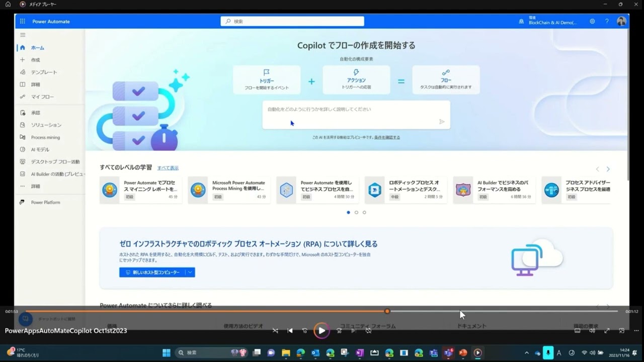Click the Copilot prompt text box
The width and height of the screenshot is (644, 362).
[x=356, y=115]
